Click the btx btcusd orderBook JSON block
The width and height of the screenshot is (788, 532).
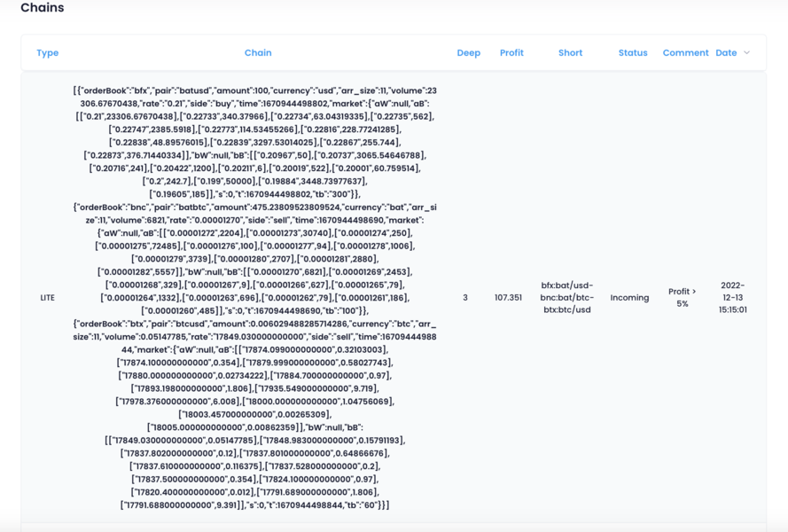pos(255,415)
